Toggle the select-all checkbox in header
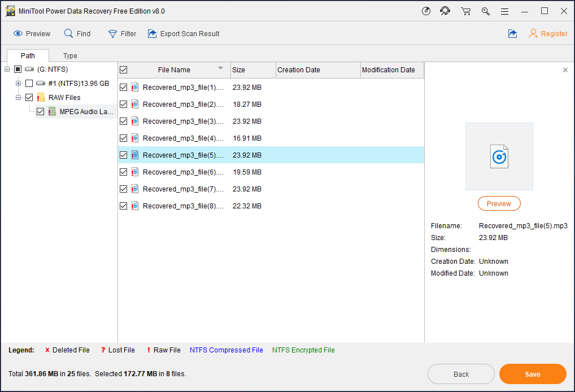 point(124,70)
